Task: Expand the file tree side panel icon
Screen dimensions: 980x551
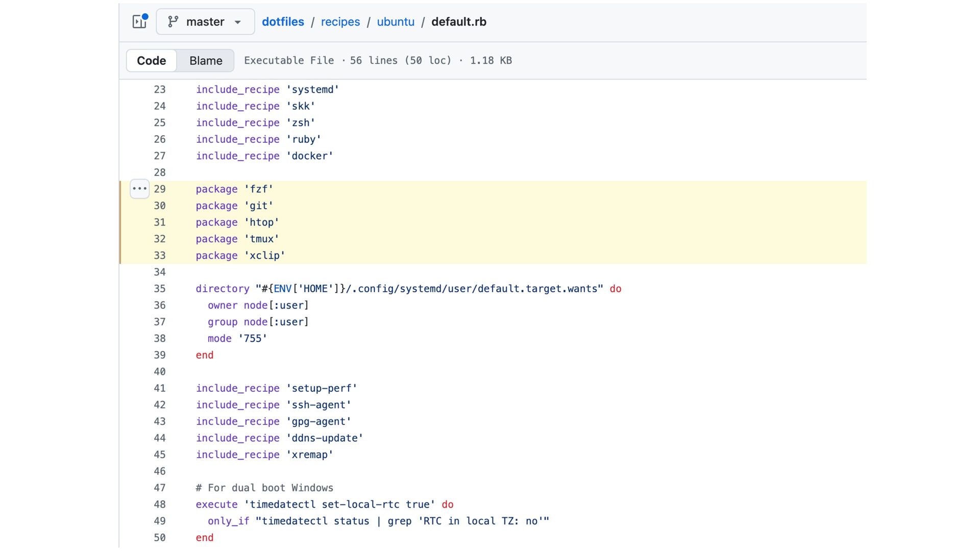Action: [139, 21]
